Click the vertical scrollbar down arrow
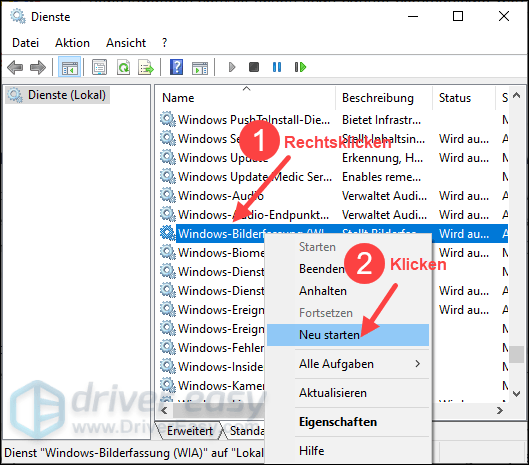The height and width of the screenshot is (465, 529). [517, 393]
